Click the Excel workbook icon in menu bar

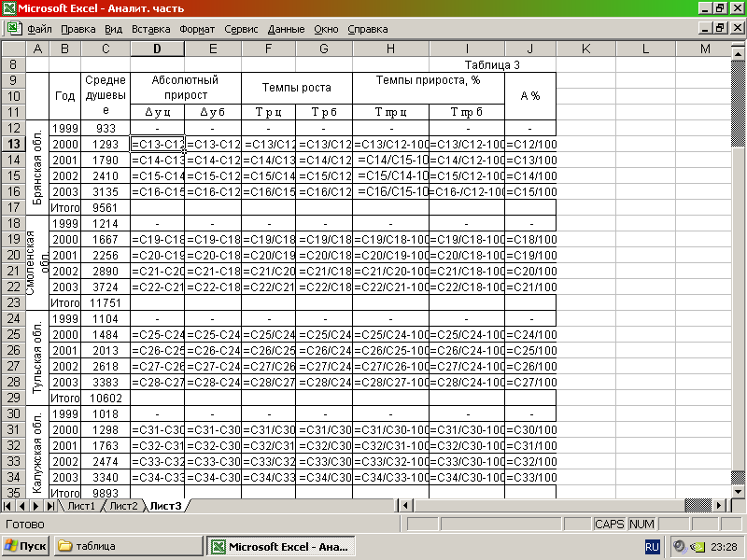point(14,28)
